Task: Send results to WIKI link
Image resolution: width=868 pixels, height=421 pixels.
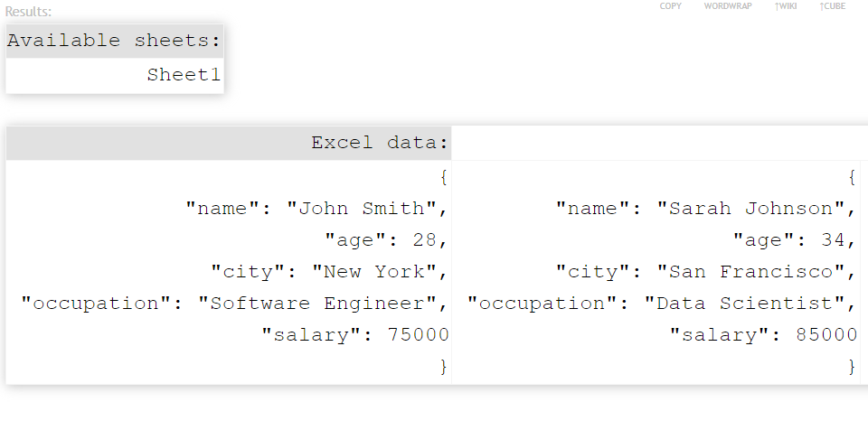Action: [785, 6]
